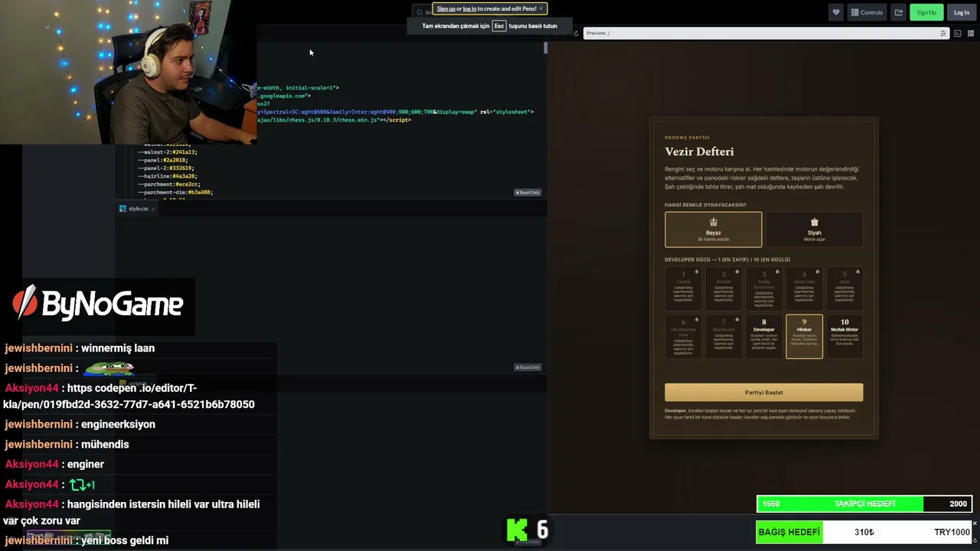Click the lock icon on level 6 card

point(697,319)
